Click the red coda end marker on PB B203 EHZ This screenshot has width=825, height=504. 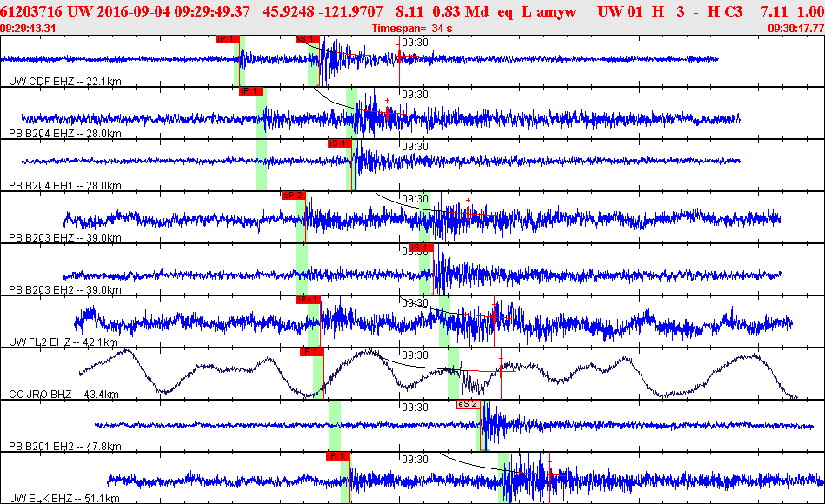pos(468,213)
